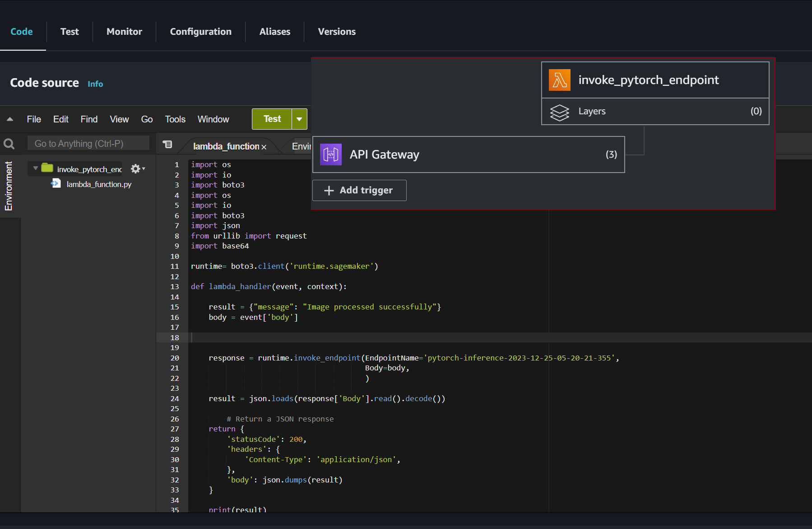Screen dimensions: 812x529
Task: Click the lambda_function.py file icon
Action: (56, 183)
